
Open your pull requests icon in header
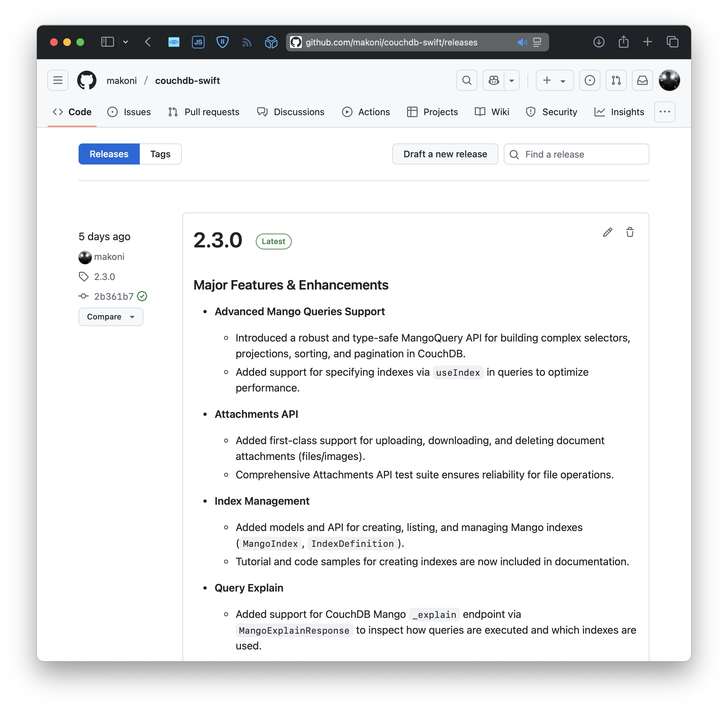point(616,80)
